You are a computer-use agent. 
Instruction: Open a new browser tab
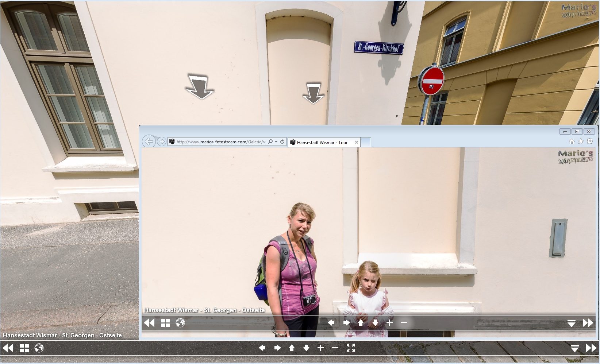pos(366,142)
